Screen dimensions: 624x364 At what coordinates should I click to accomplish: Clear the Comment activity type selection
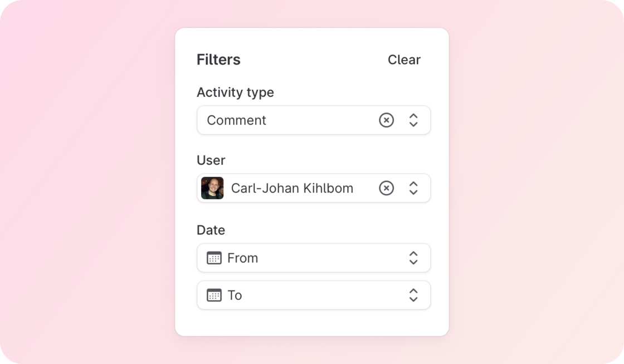386,120
